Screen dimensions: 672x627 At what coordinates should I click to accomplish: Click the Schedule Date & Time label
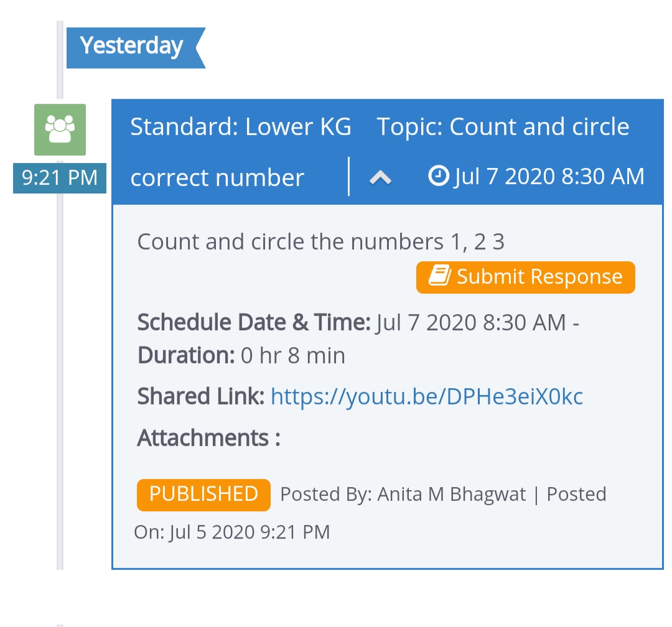coord(254,322)
